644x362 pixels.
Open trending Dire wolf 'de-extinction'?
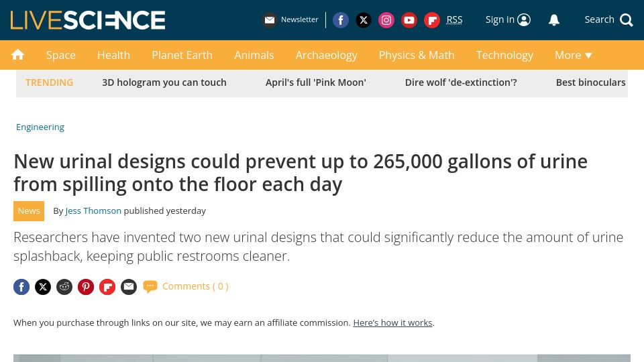pos(461,82)
